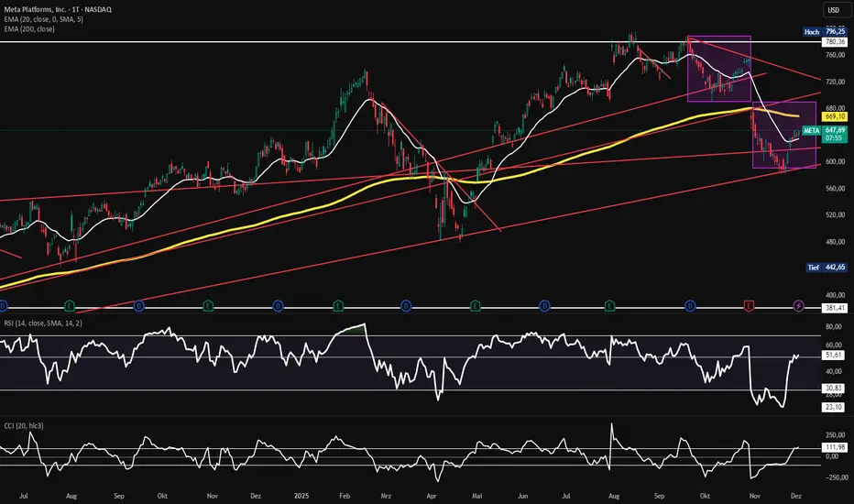This screenshot has height=504, width=854.
Task: Click the RSI value label 51,61
Action: point(835,355)
